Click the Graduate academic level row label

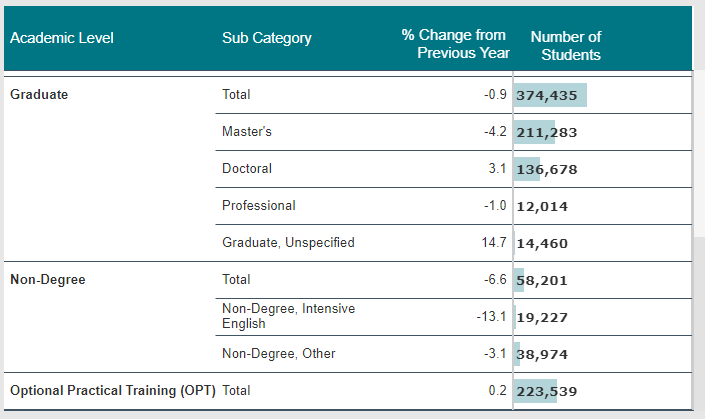(x=39, y=95)
